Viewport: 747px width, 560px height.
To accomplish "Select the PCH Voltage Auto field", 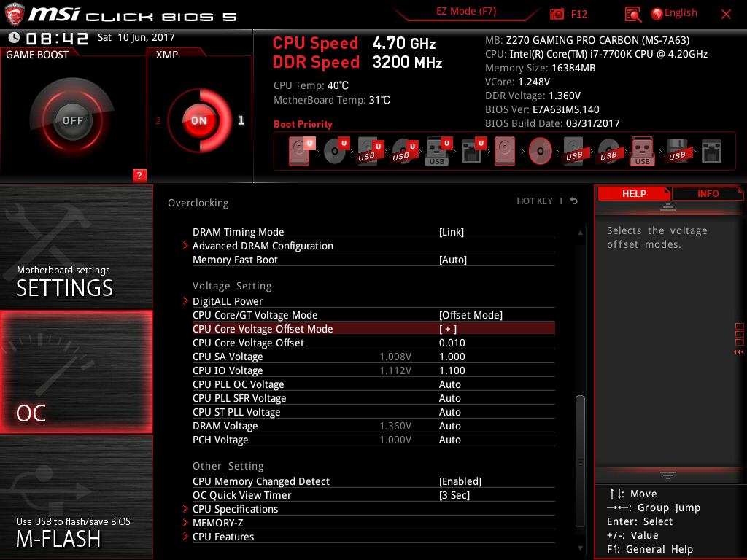I will tap(449, 440).
